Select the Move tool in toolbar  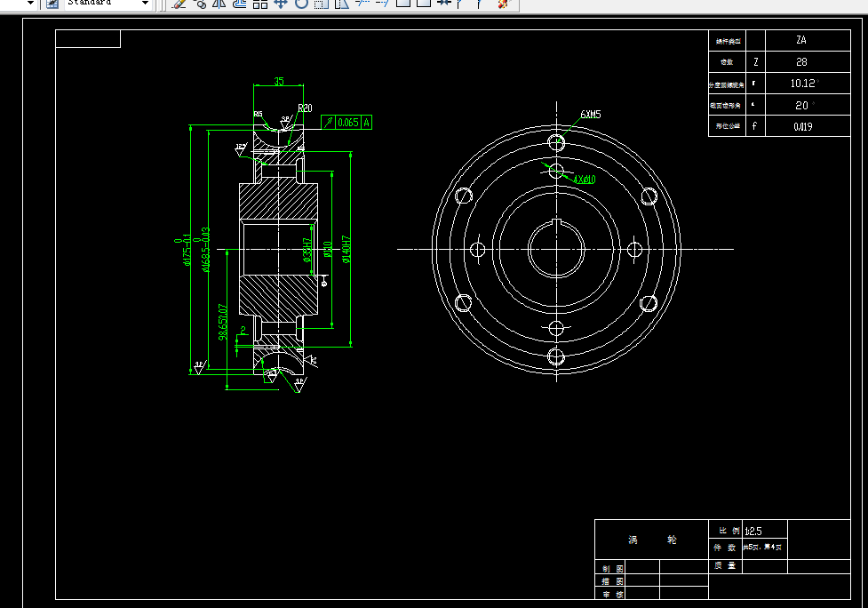(x=281, y=4)
